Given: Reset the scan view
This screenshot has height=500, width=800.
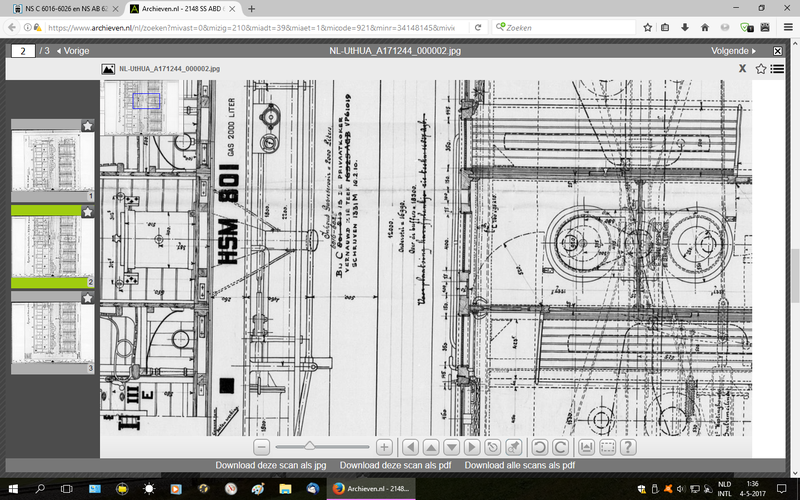Looking at the screenshot, I should (x=492, y=447).
